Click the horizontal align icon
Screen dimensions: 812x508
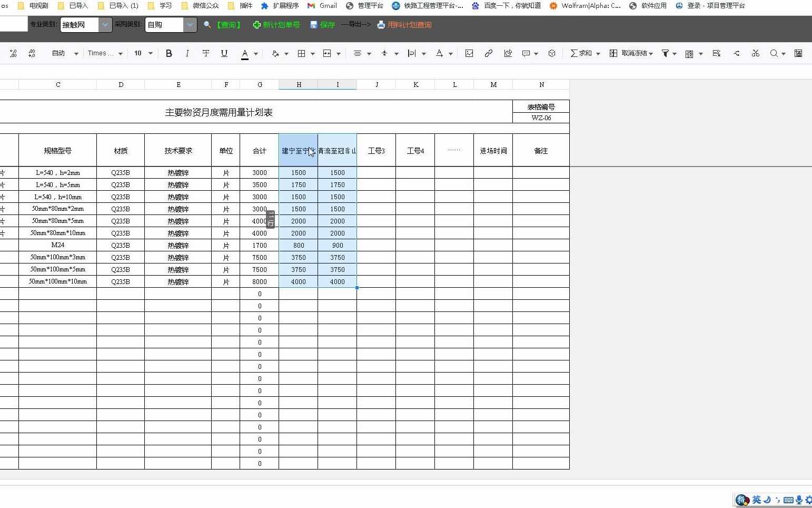pyautogui.click(x=358, y=53)
